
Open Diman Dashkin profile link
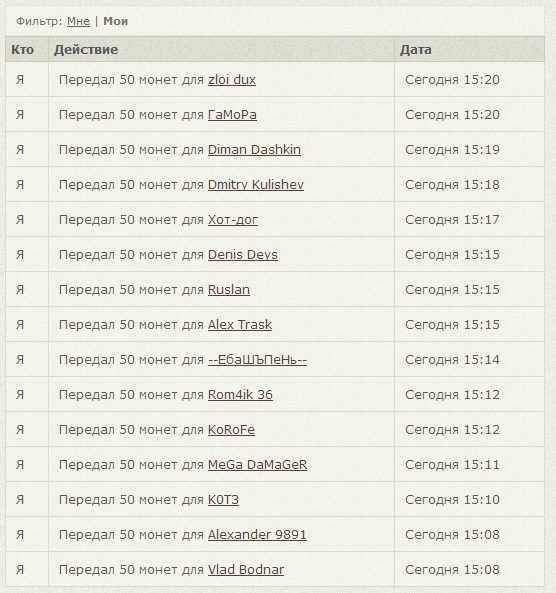click(254, 150)
